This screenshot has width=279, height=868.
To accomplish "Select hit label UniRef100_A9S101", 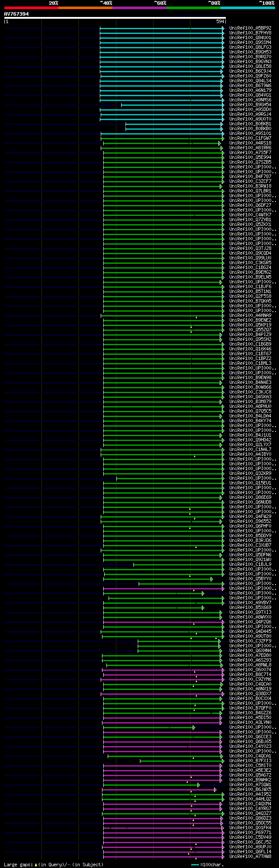I will [250, 134].
